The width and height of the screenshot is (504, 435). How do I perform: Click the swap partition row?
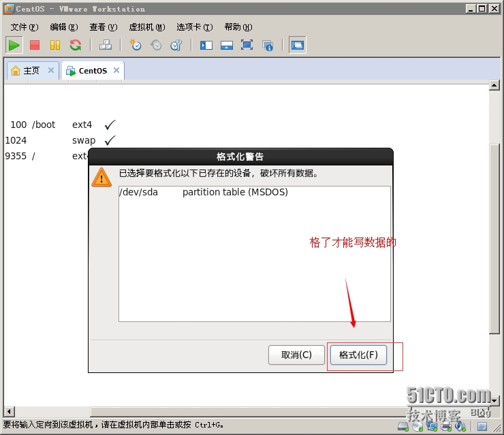61,140
